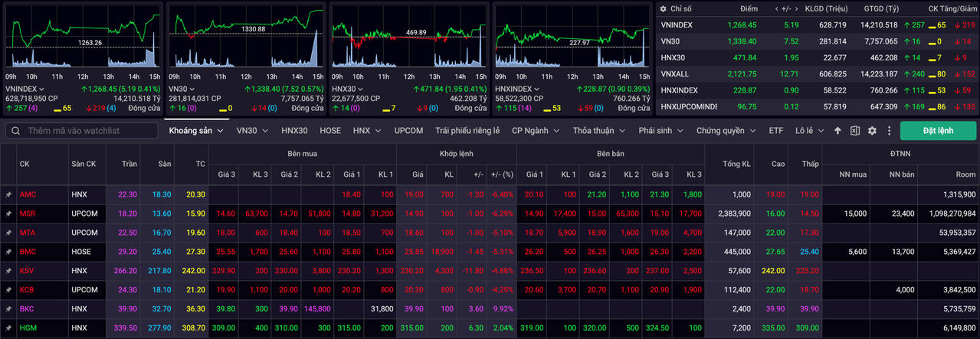Viewport: 980px width, 339px height.
Task: Click the Excel export icon
Action: pyautogui.click(x=854, y=131)
